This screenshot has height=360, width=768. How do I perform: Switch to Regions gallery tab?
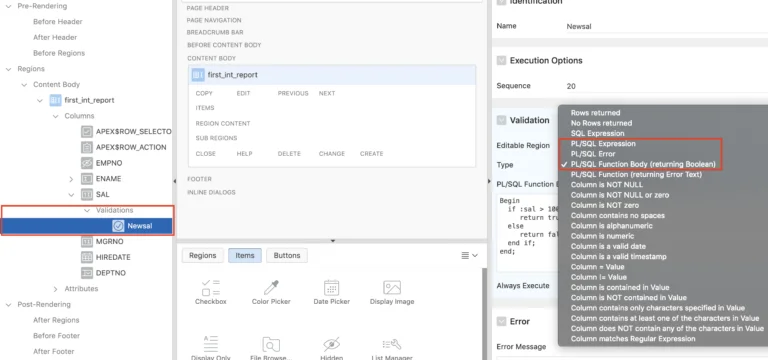(x=203, y=255)
